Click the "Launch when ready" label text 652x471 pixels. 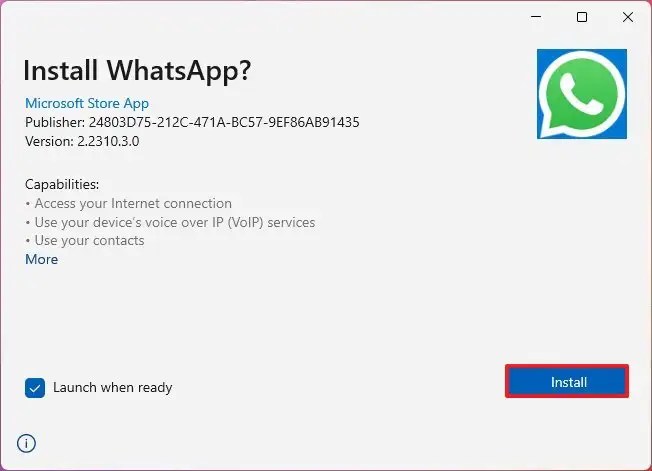(x=112, y=387)
